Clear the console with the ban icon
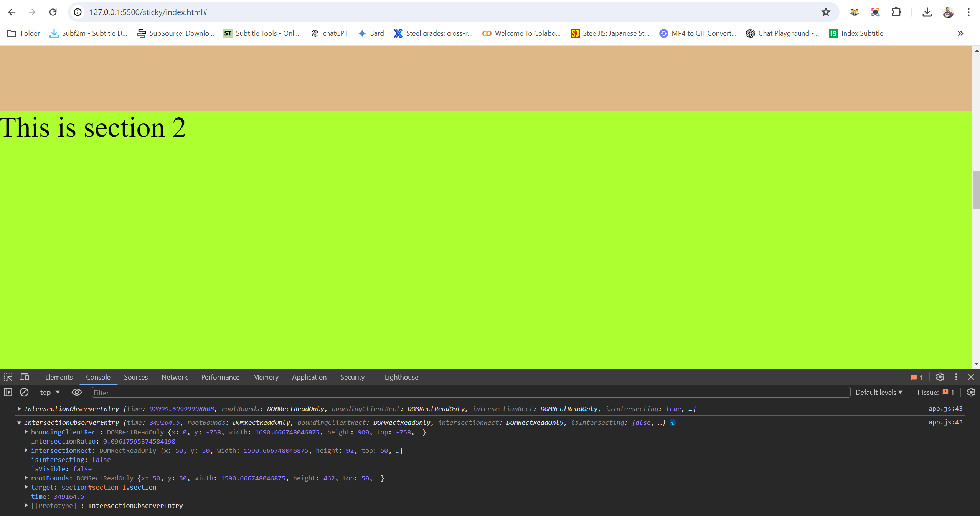The height and width of the screenshot is (516, 980). [24, 392]
